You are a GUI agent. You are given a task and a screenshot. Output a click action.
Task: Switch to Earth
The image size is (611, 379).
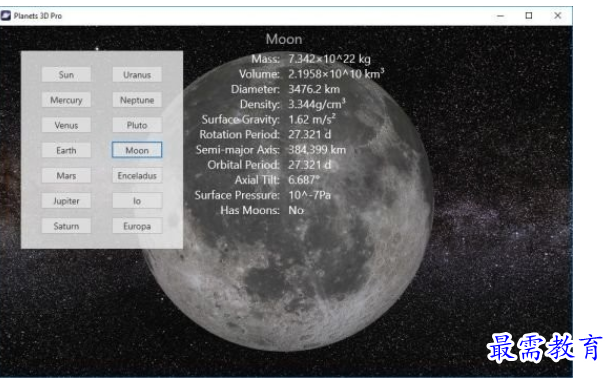(x=66, y=150)
